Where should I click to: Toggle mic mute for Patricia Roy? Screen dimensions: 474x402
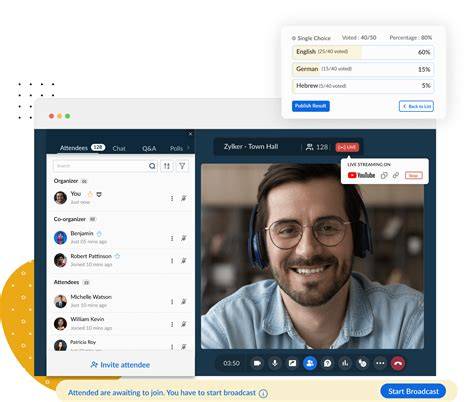[184, 347]
